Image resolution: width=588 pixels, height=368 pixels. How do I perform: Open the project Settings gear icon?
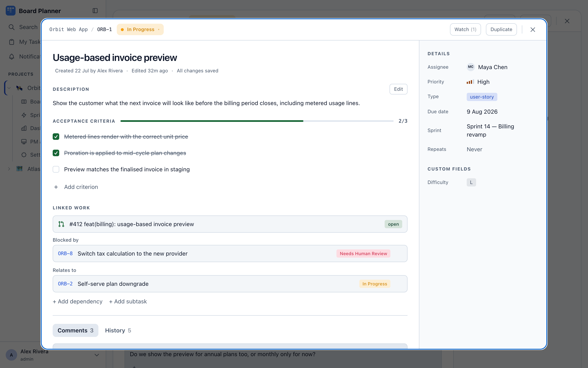[24, 155]
